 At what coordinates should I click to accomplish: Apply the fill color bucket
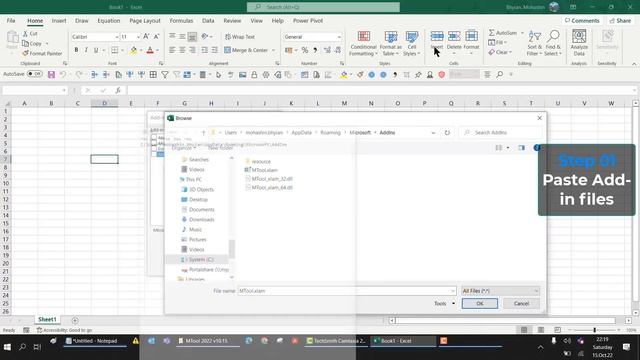click(x=133, y=50)
